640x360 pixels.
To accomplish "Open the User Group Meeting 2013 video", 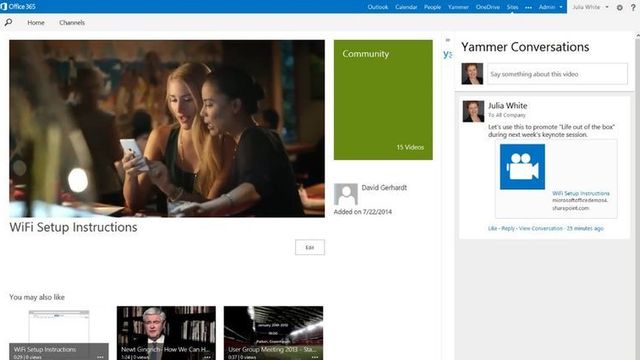I will point(273,333).
